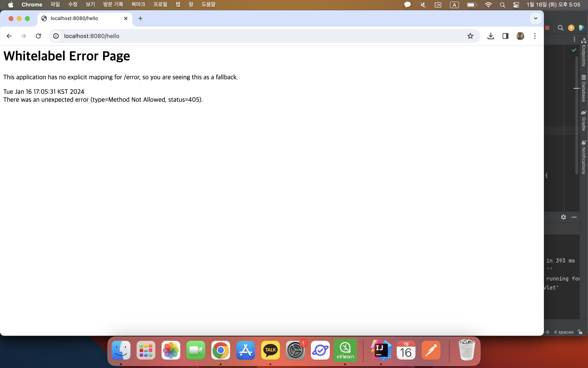Open the Apple menu
The image size is (588, 368).
click(x=11, y=5)
